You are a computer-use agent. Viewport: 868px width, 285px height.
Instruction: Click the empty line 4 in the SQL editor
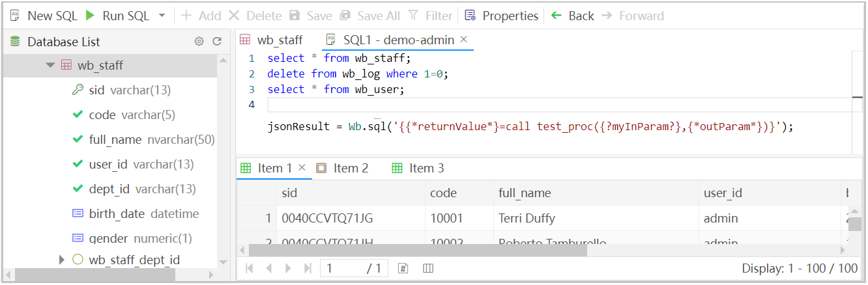[559, 105]
